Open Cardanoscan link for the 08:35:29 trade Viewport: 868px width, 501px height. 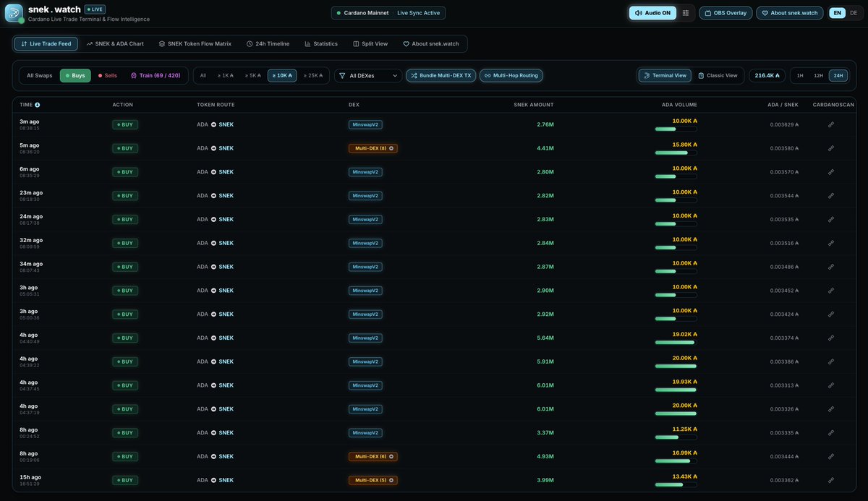pyautogui.click(x=831, y=172)
